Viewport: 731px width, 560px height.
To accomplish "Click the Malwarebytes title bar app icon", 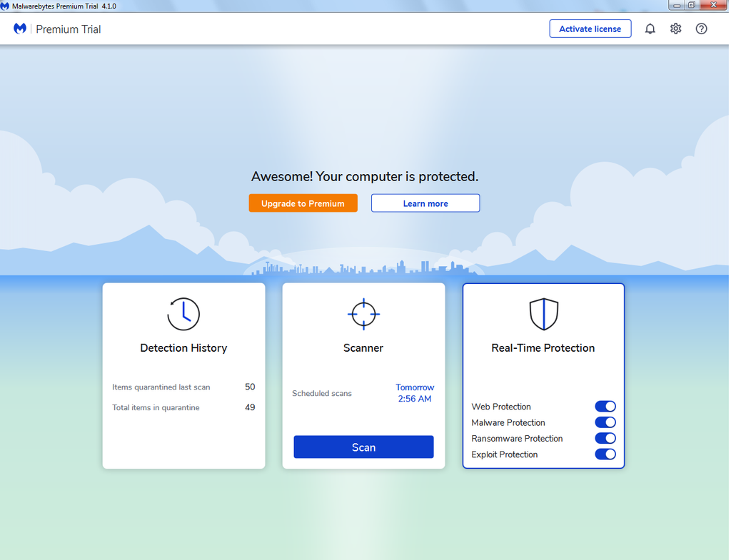I will (x=5, y=6).
